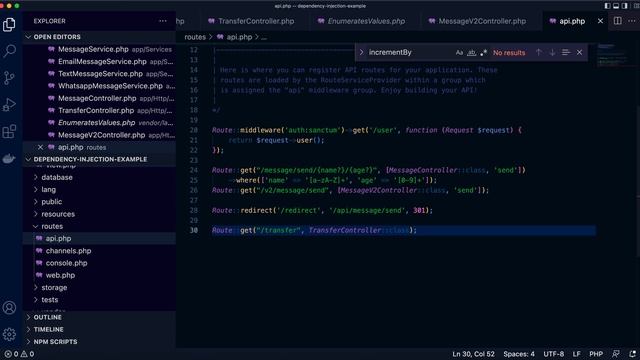The image size is (640, 360).
Task: Change indentation via Spaces: 4
Action: (x=519, y=354)
